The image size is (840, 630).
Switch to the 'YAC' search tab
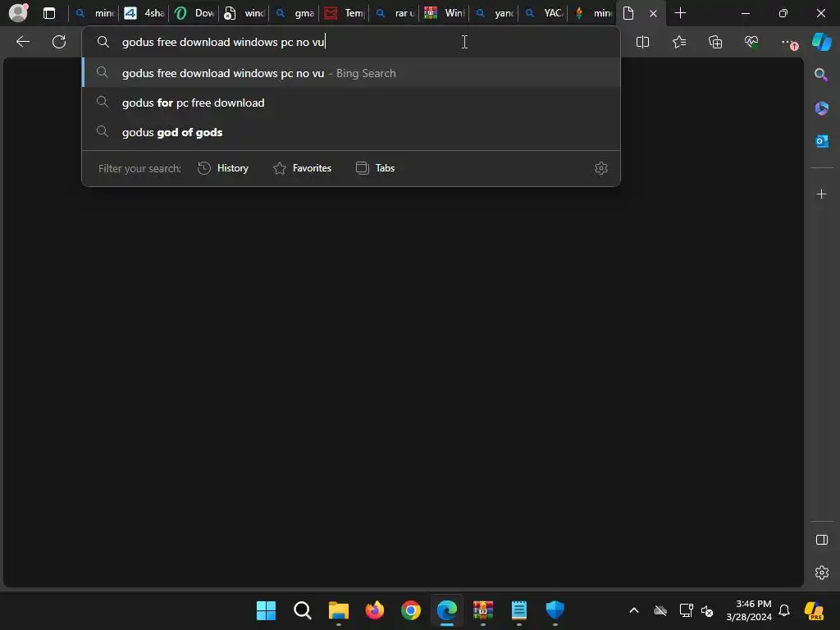click(x=544, y=13)
